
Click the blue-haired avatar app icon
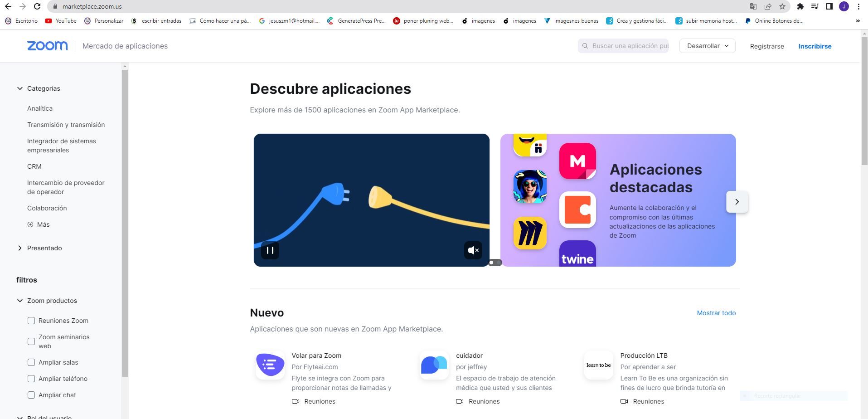530,186
